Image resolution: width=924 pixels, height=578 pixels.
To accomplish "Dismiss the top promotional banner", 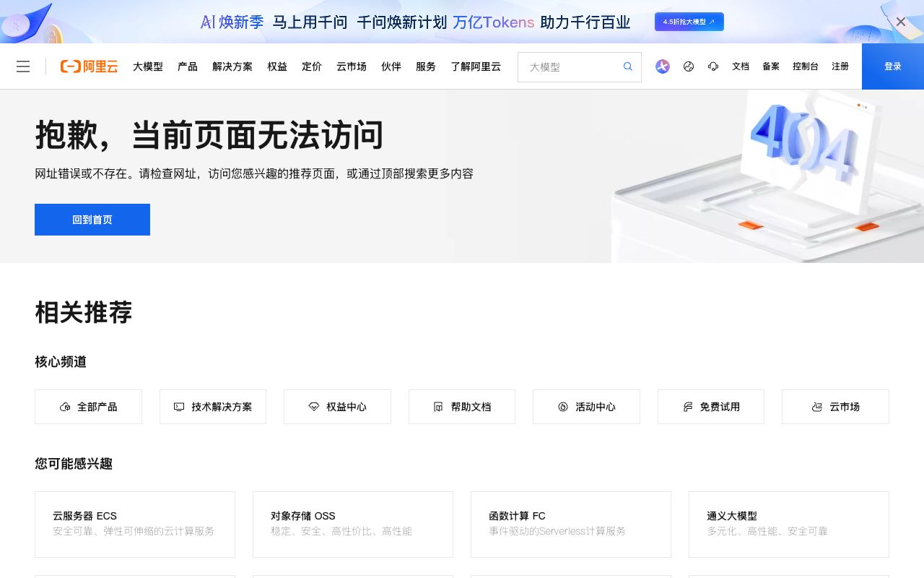I will (x=900, y=22).
